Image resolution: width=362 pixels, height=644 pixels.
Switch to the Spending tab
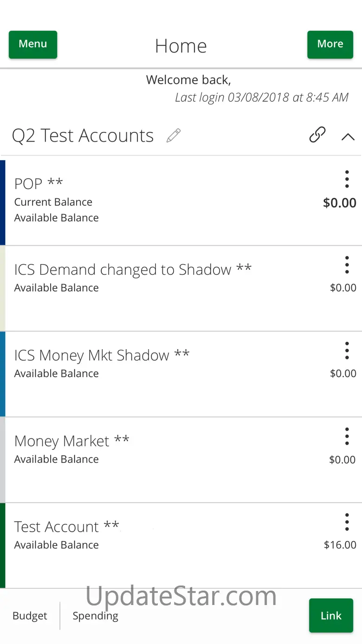(95, 616)
